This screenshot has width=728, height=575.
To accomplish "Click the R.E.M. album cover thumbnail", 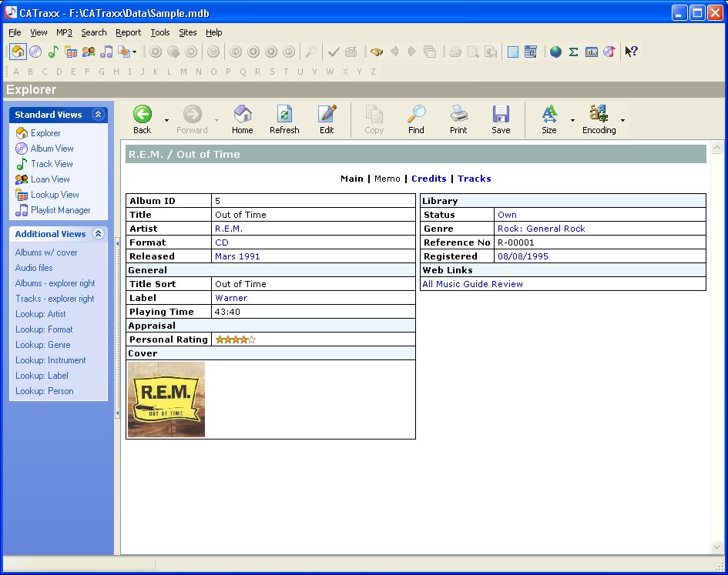I will click(x=166, y=399).
